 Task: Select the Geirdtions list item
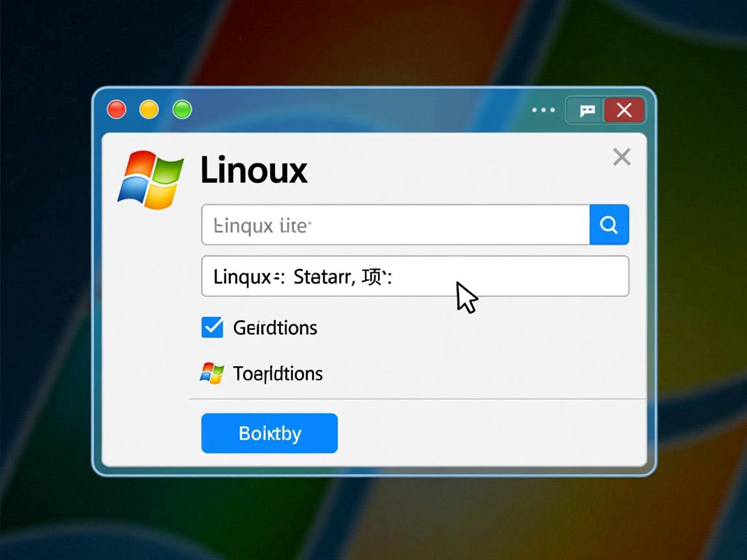[x=274, y=327]
